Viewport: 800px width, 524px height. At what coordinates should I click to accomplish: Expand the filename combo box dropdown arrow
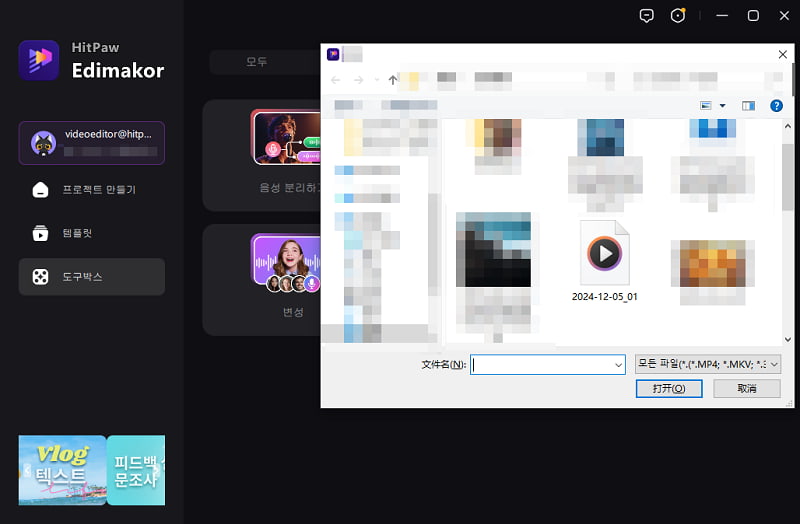pos(619,365)
